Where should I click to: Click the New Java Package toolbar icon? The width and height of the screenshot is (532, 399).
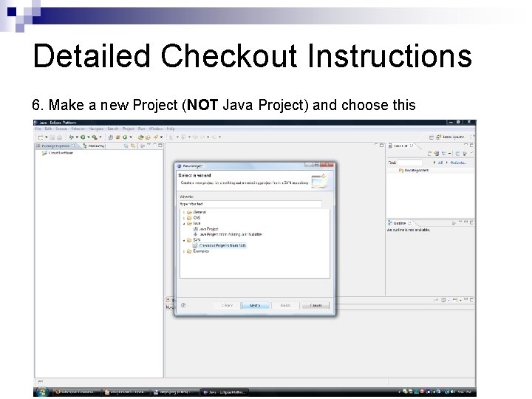tap(117, 137)
